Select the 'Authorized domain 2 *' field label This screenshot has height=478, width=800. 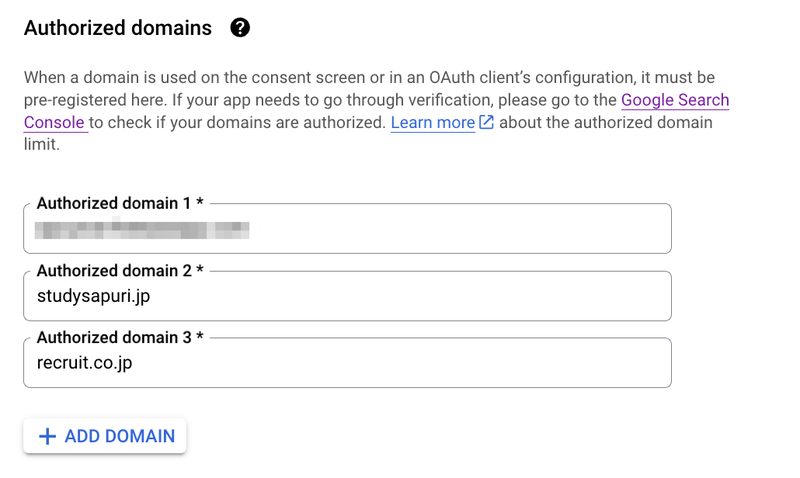click(120, 270)
